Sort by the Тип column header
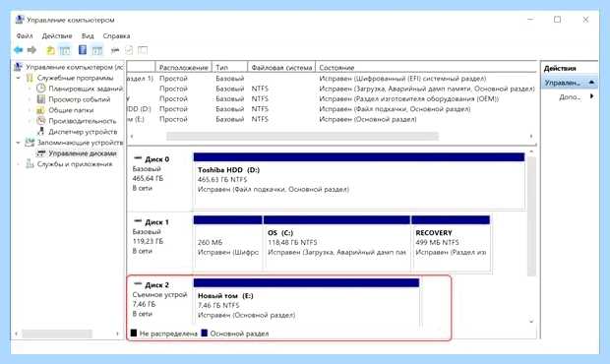This screenshot has height=364, width=610. pyautogui.click(x=229, y=67)
